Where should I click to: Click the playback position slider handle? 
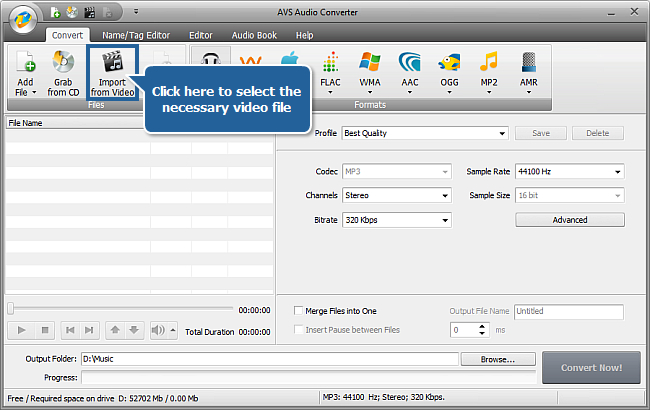[x=11, y=308]
